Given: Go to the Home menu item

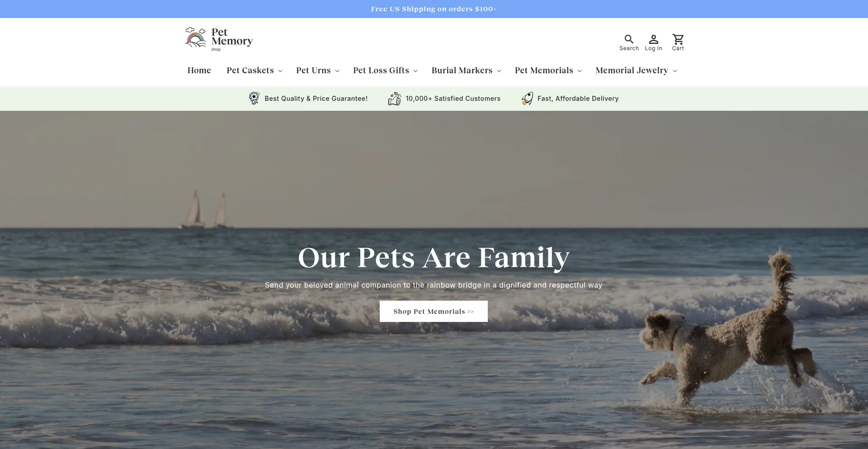Looking at the screenshot, I should [199, 71].
